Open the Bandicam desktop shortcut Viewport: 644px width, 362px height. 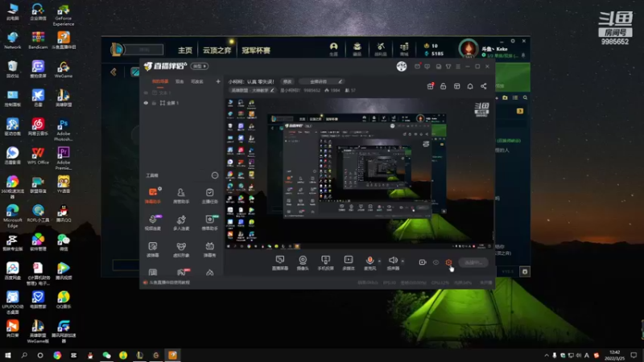[38, 40]
